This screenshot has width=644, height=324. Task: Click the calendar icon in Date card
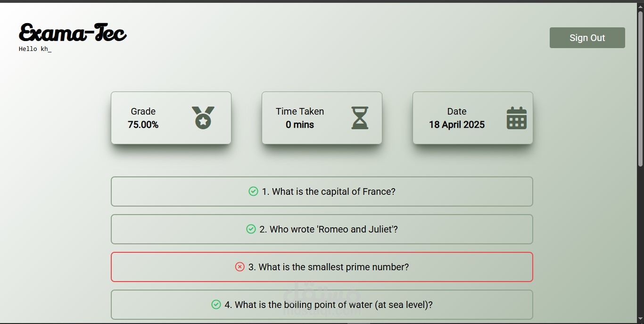(x=517, y=117)
